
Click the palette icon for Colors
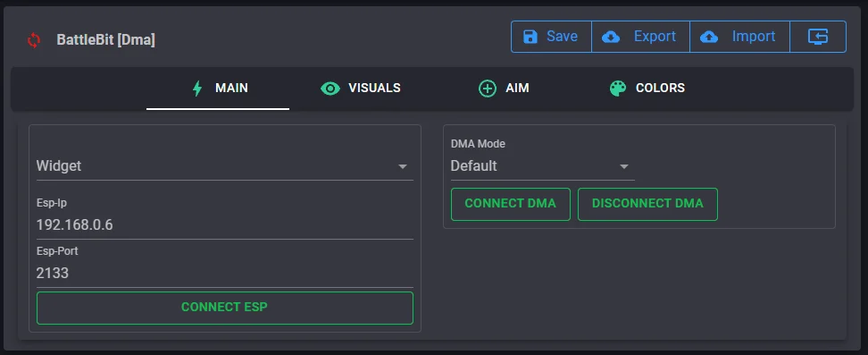tap(618, 89)
